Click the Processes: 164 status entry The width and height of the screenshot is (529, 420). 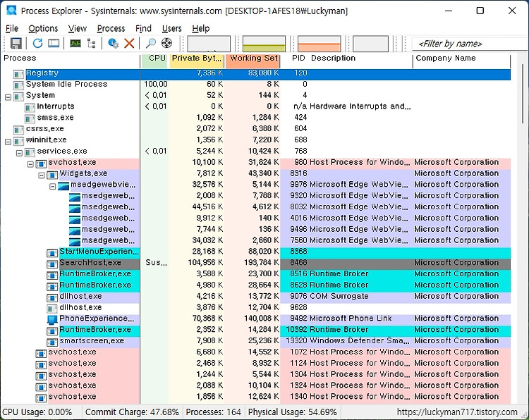(x=213, y=412)
